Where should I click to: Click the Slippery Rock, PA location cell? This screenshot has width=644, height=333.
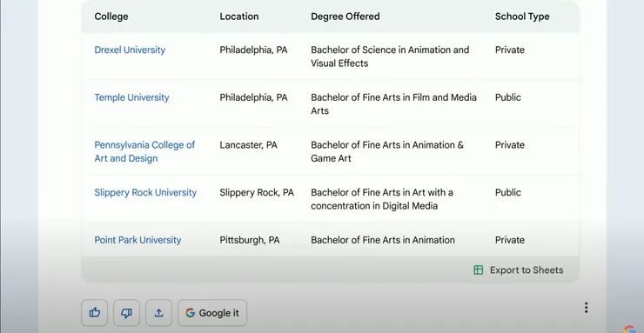pyautogui.click(x=257, y=193)
